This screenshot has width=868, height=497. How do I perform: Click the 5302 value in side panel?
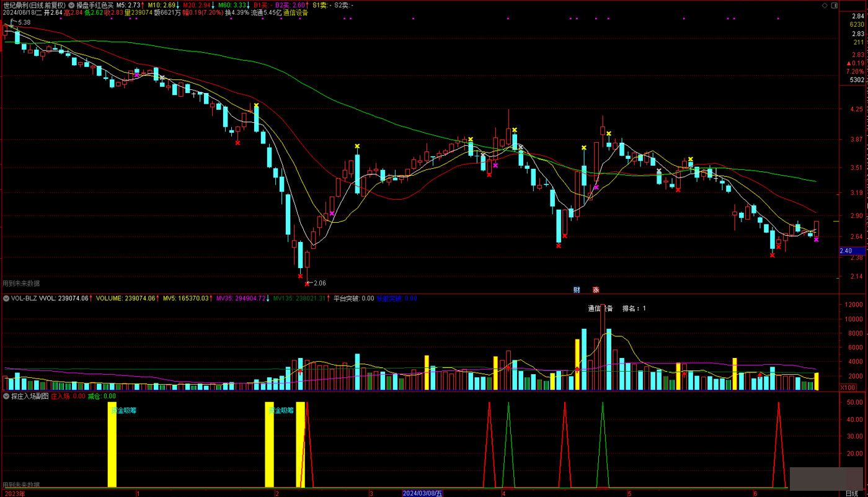(x=857, y=79)
